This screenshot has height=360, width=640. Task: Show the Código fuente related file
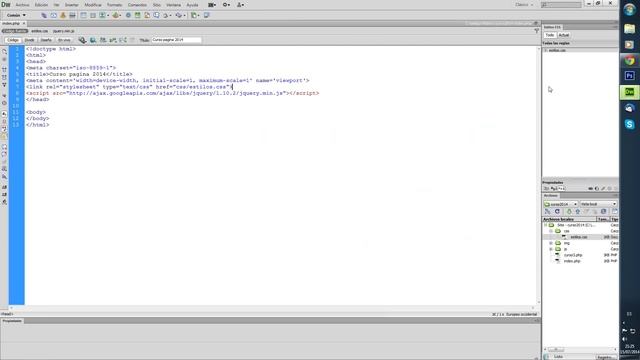(x=15, y=31)
